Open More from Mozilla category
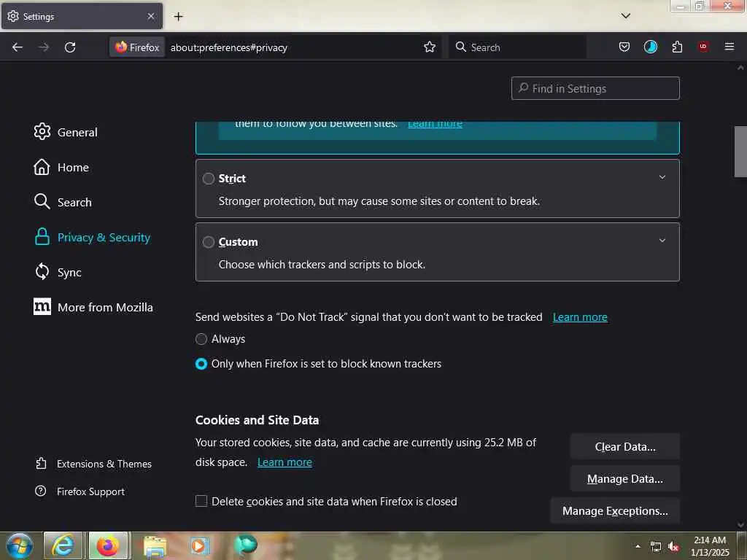Screen dimensions: 747x560 pos(93,307)
